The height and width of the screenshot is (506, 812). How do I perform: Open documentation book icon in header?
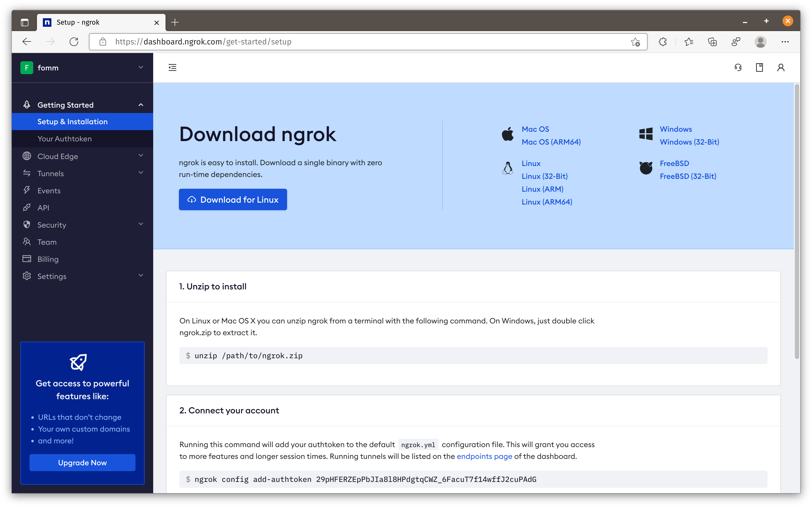(759, 67)
